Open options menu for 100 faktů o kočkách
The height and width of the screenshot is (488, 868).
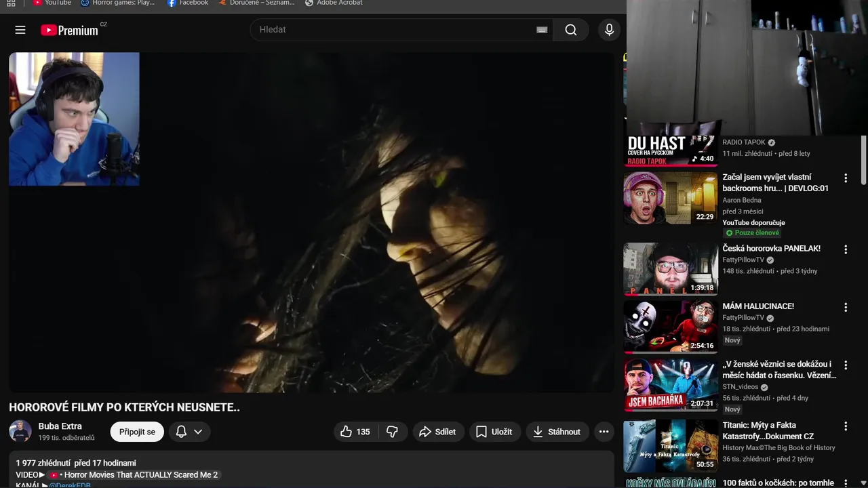pos(846,483)
